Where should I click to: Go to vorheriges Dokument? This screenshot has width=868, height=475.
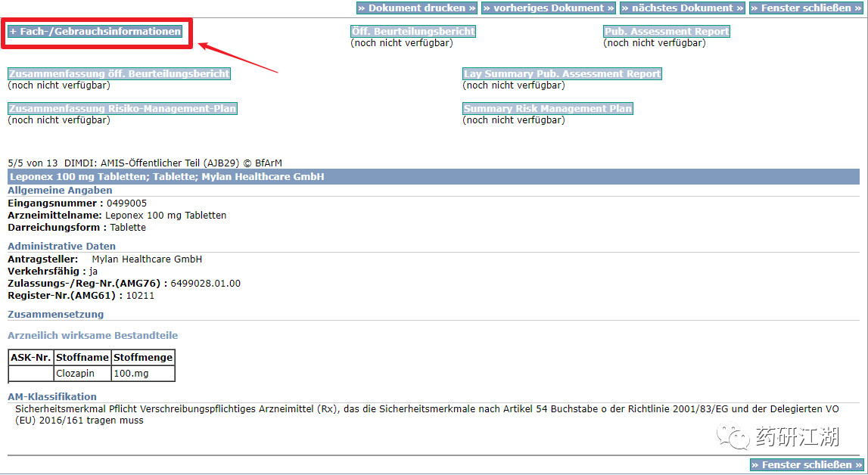click(549, 8)
